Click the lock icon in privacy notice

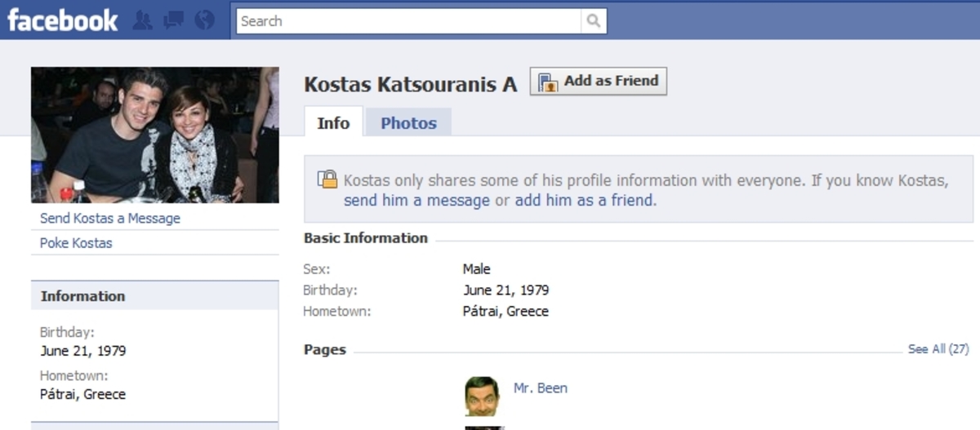[327, 180]
